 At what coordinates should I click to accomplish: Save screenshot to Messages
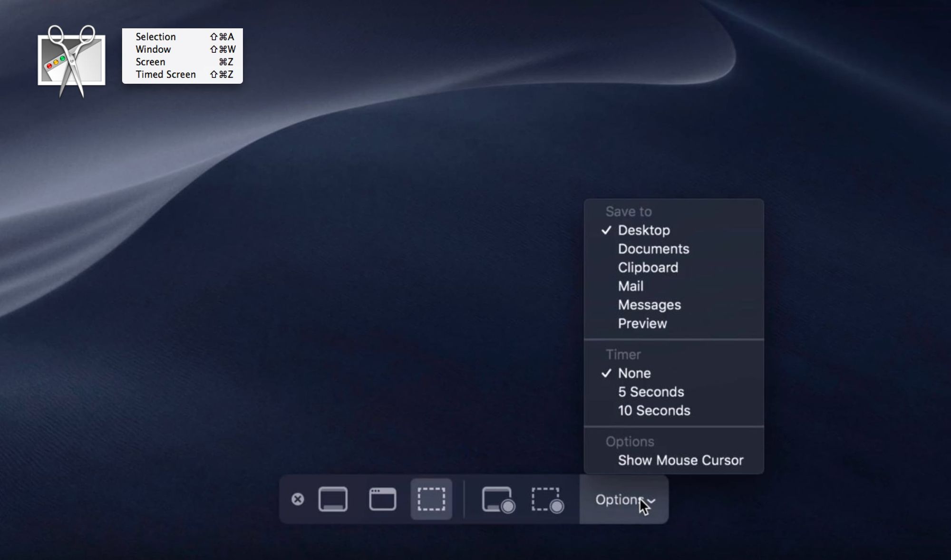click(649, 305)
